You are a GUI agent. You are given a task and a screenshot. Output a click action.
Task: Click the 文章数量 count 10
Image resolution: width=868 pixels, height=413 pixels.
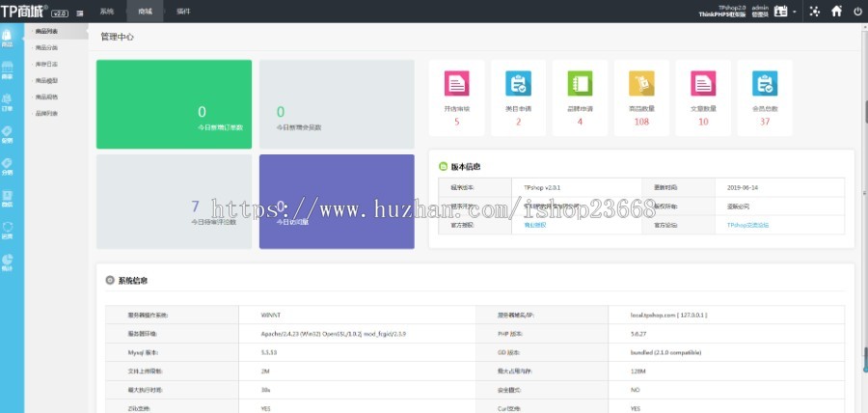(x=703, y=122)
